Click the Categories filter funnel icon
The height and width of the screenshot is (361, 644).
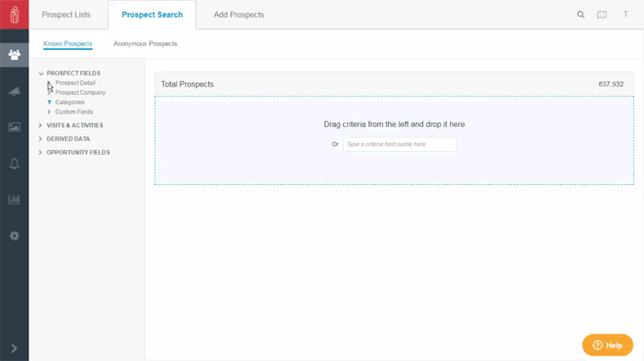click(50, 102)
